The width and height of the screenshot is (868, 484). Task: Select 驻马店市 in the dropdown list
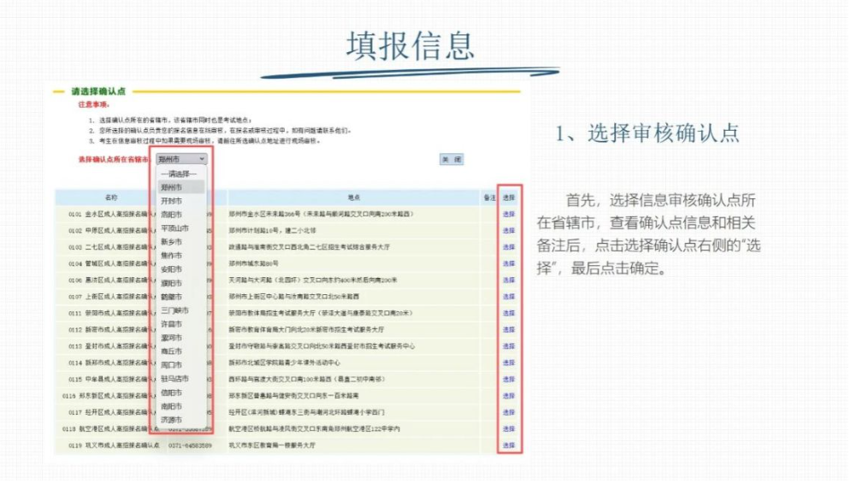175,379
